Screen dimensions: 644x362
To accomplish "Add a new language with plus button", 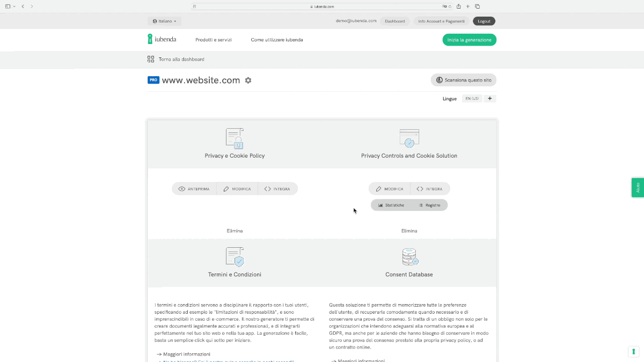I will pyautogui.click(x=489, y=99).
